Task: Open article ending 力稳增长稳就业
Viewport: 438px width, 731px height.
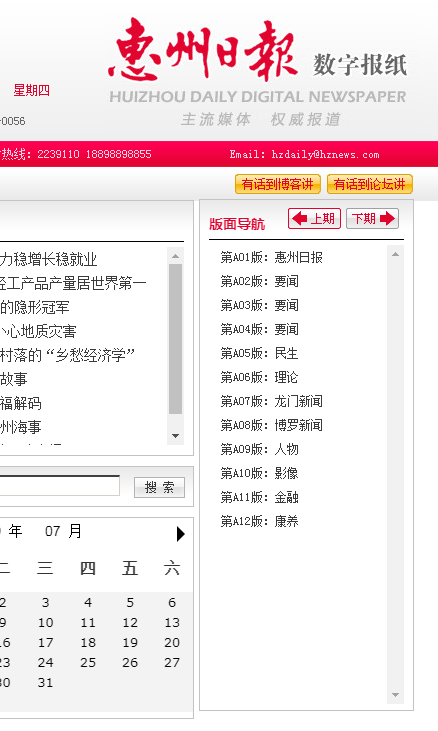Action: point(48,259)
